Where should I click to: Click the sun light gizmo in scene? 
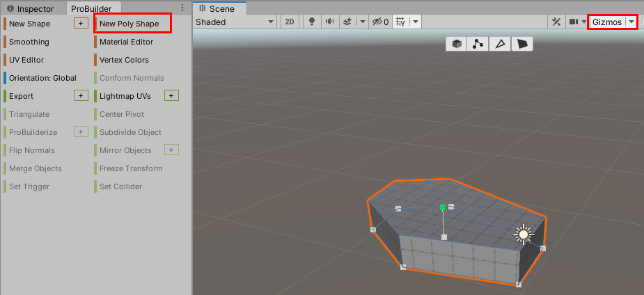[524, 234]
